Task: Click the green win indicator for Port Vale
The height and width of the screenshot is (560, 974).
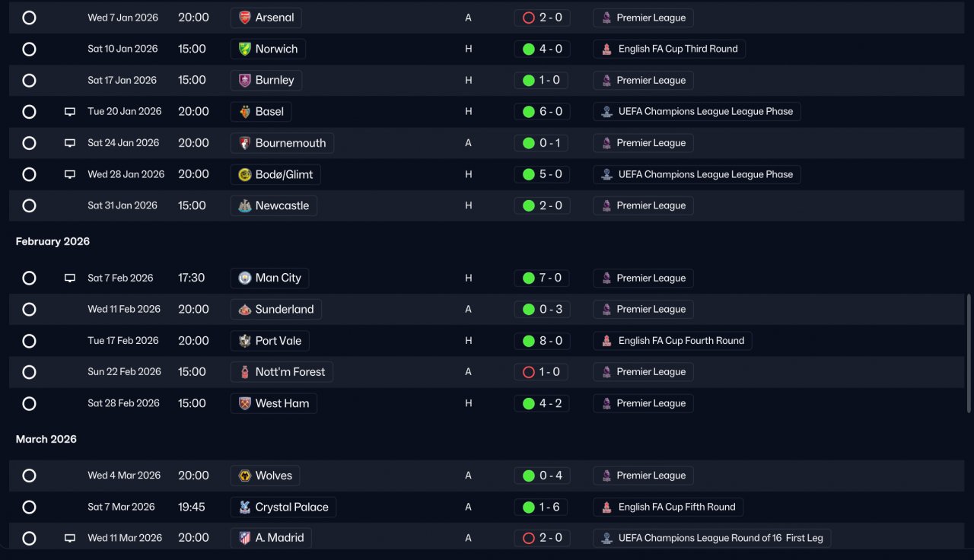Action: 529,341
